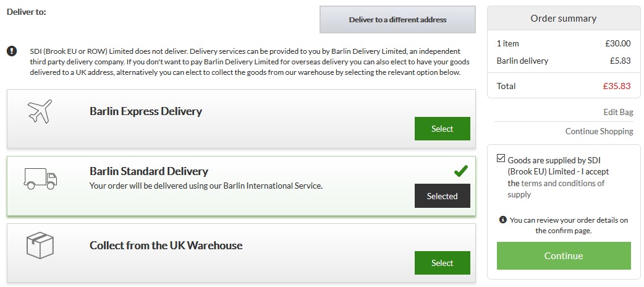Click the Selected button for Standard Delivery
Viewport: 644px width, 287px height.
coord(442,196)
